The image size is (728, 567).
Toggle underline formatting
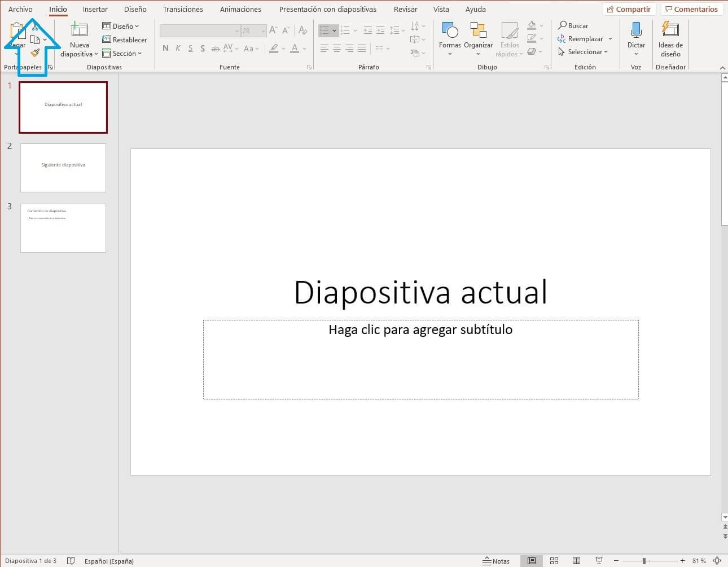click(190, 49)
